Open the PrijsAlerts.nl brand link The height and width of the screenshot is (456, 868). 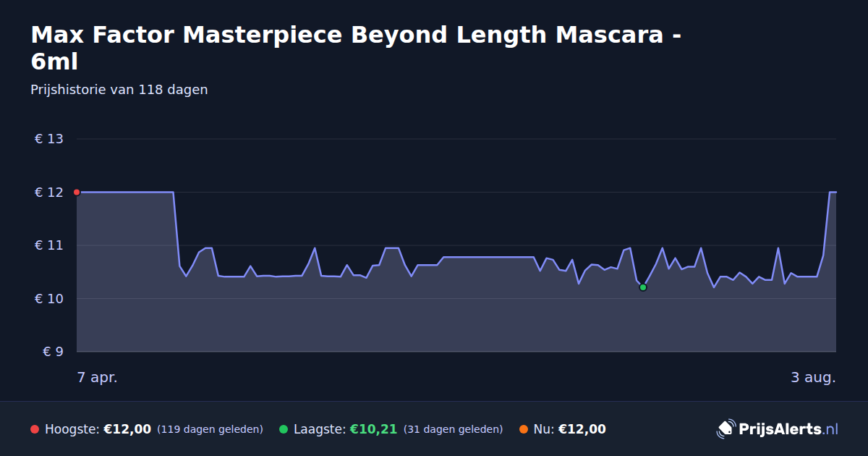tap(778, 429)
